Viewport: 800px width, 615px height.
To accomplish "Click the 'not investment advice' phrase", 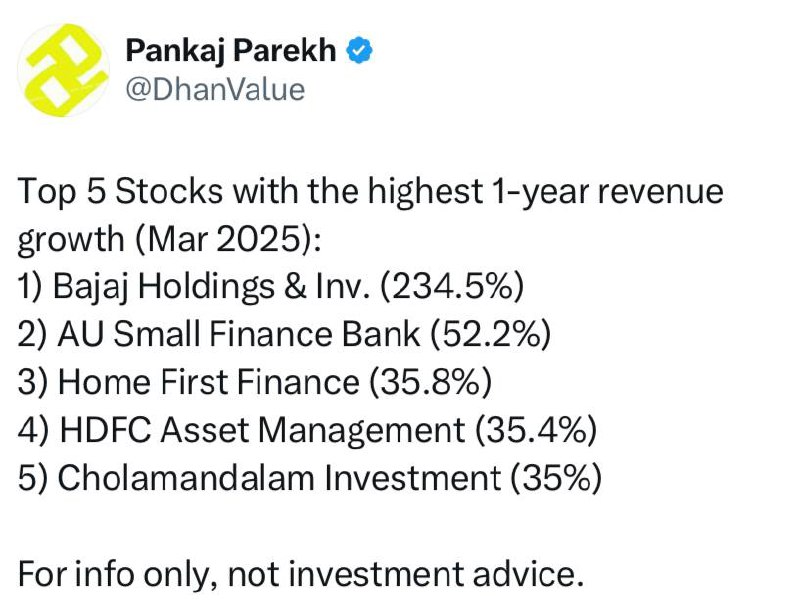I will [x=405, y=574].
